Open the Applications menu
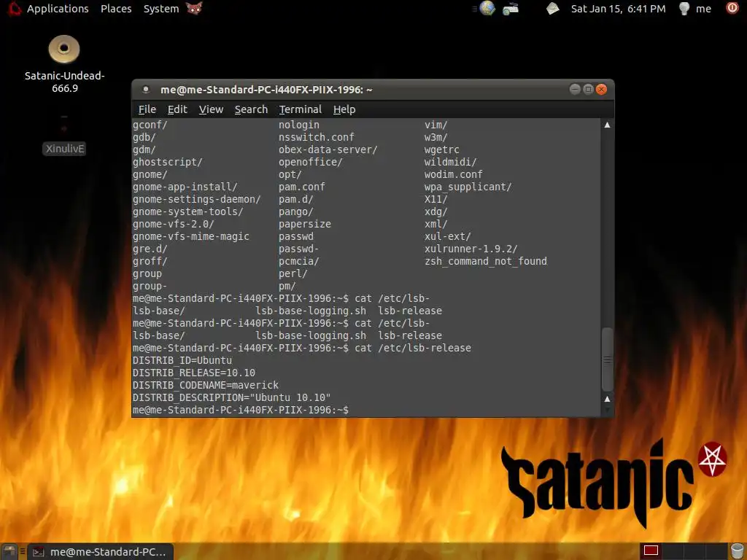The width and height of the screenshot is (747, 560). coord(57,9)
